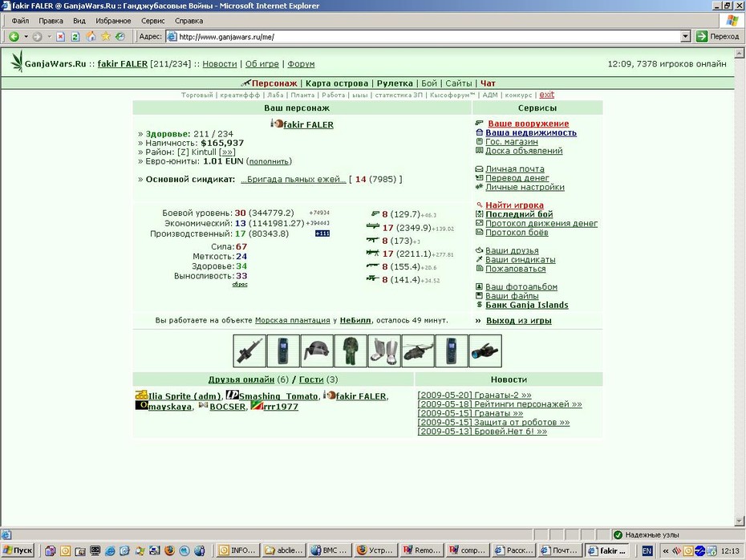This screenshot has height=560, width=746.
Task: Click the Переход go button
Action: pyautogui.click(x=718, y=37)
